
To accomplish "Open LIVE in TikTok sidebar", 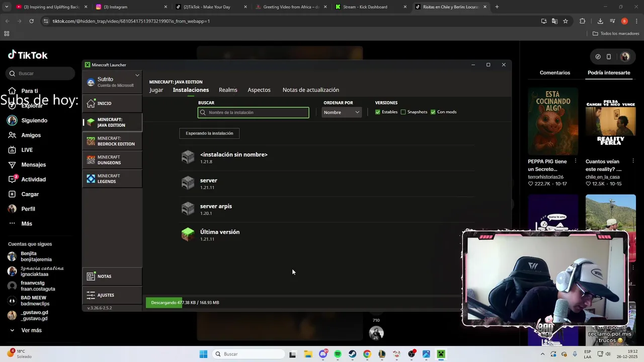I will 21,150.
